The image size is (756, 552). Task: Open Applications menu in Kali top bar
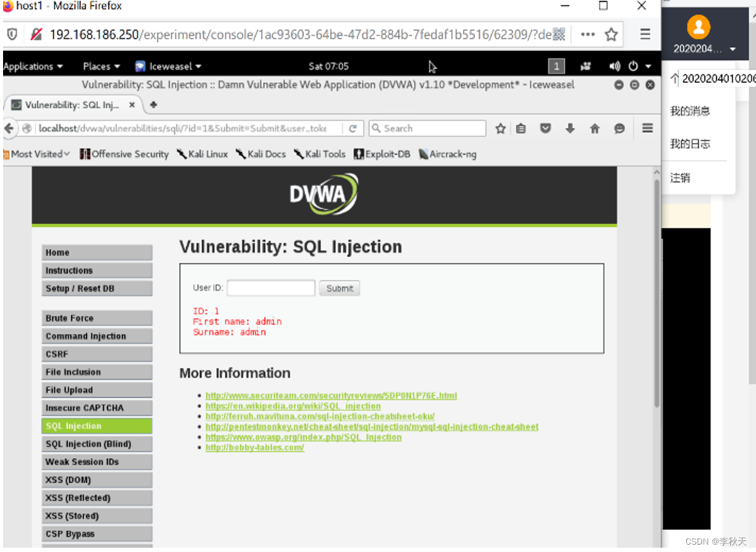click(x=33, y=66)
